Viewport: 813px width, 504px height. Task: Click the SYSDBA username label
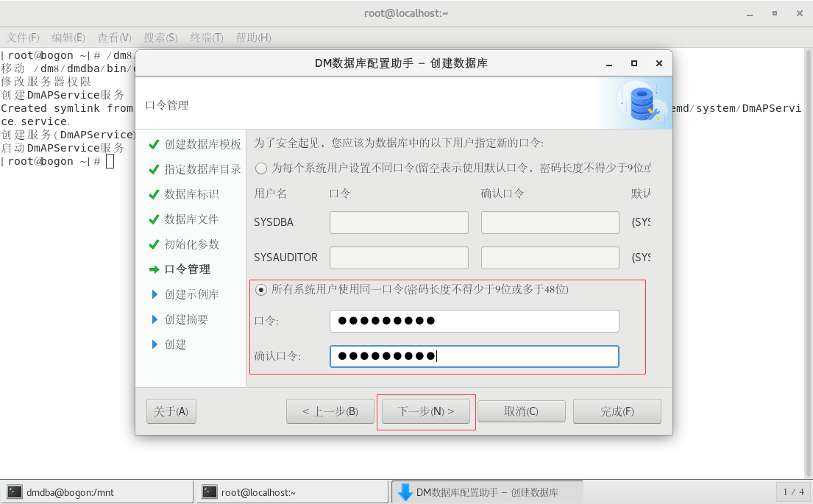274,222
